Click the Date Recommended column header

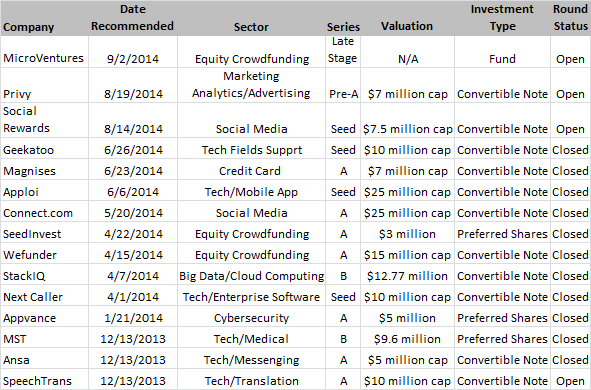coord(133,18)
